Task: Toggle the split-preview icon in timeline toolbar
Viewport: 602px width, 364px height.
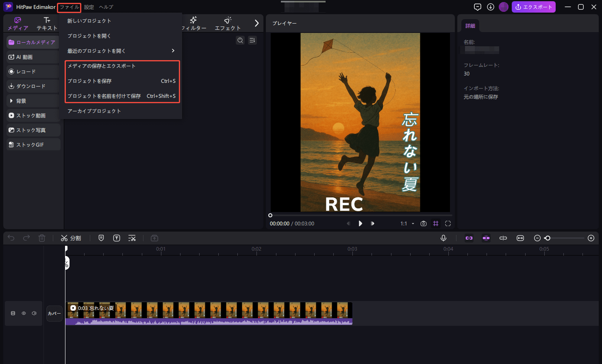Action: coord(503,238)
